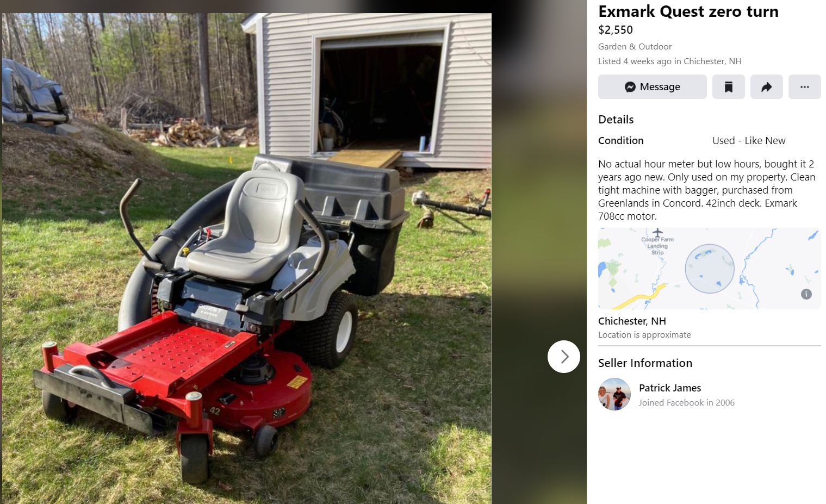
Task: Click the Cooper Farm Landing Strip label
Action: (657, 246)
